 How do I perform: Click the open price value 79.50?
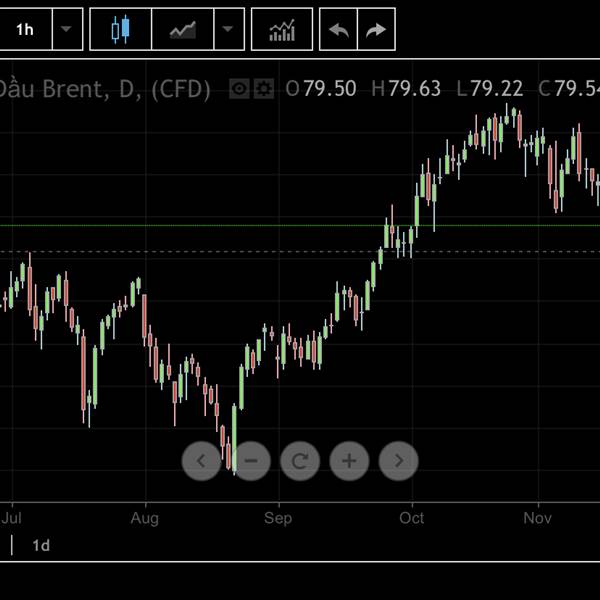[x=330, y=89]
